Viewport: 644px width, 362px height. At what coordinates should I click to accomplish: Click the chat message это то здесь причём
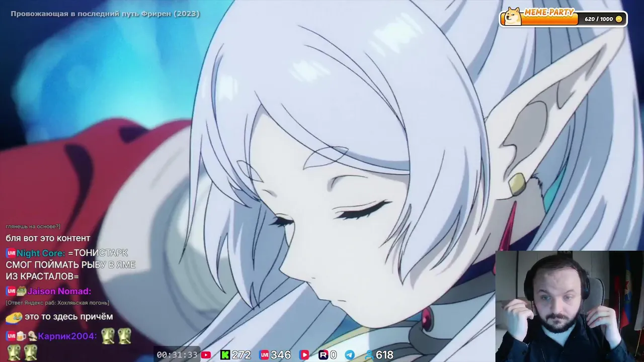[69, 317]
